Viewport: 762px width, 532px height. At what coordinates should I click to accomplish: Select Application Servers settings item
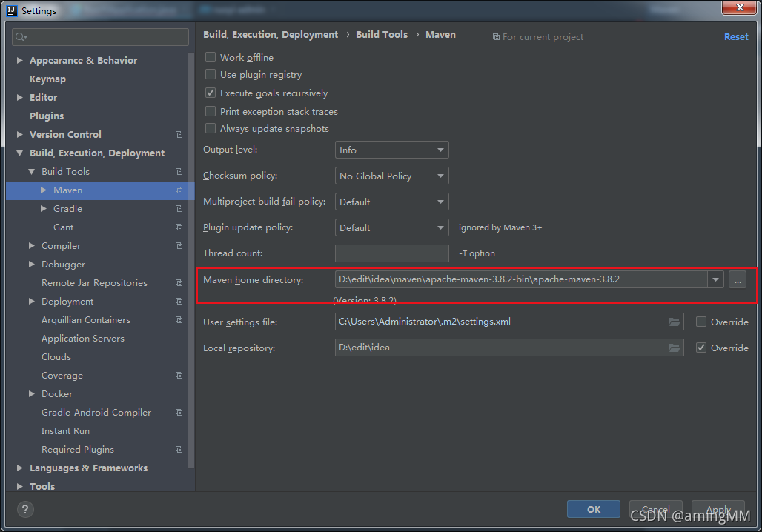point(82,338)
